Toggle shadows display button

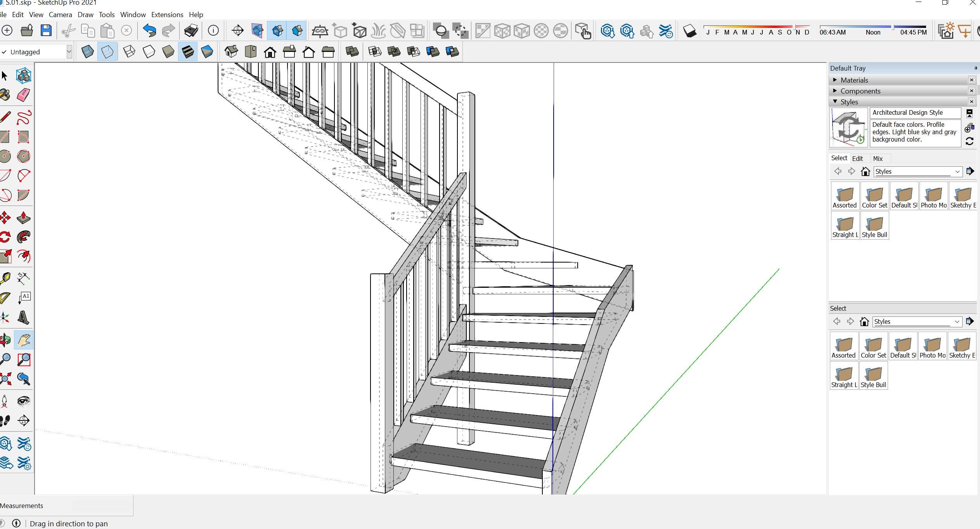(x=690, y=31)
